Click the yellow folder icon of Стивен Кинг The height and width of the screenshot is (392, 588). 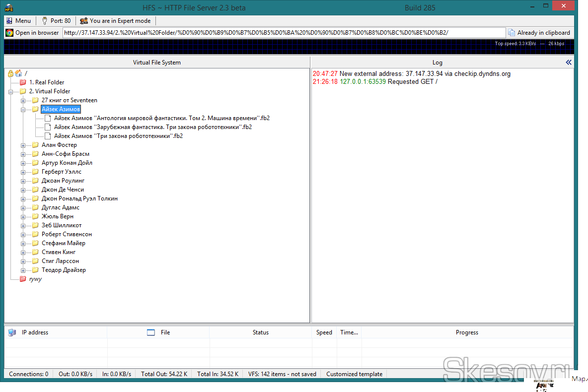pos(35,252)
